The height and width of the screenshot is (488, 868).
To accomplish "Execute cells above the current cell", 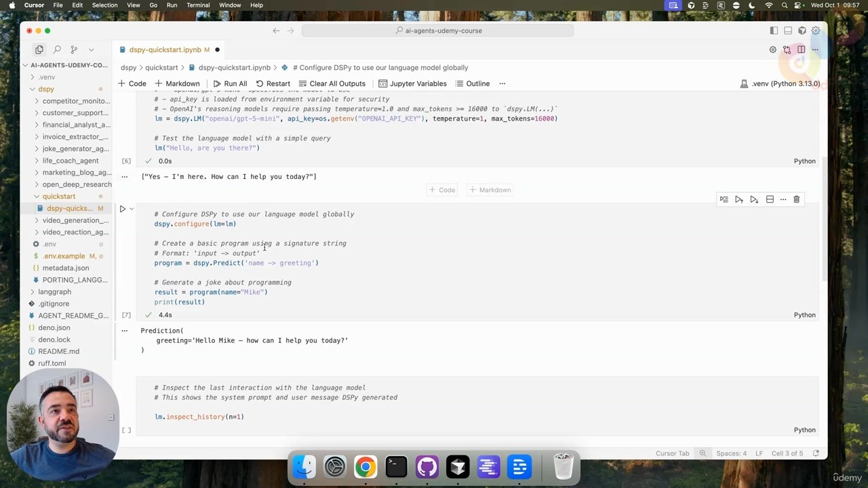I will click(739, 199).
